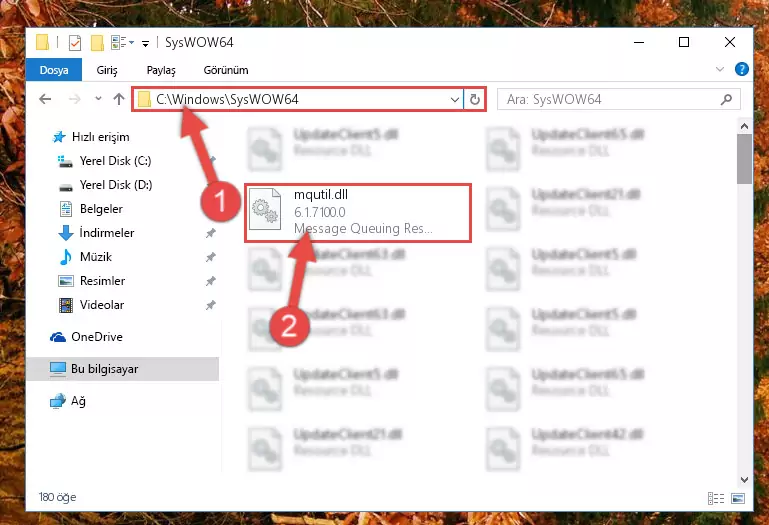This screenshot has height=525, width=769.
Task: Select Bu bilgisayar in navigation pane
Action: [123, 369]
